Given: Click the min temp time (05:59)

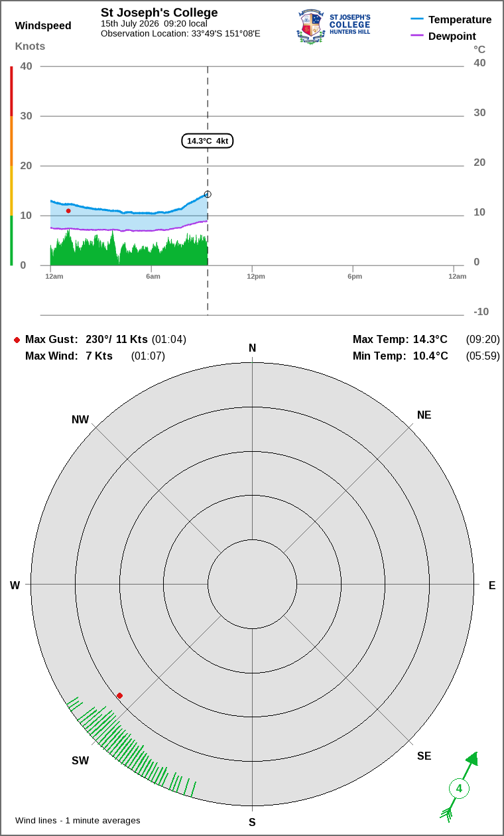Looking at the screenshot, I should (x=483, y=356).
